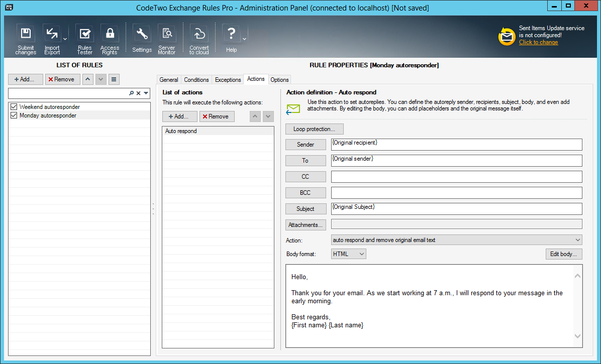Click the Sender input field
Viewport: 601px width, 364px height.
point(456,144)
